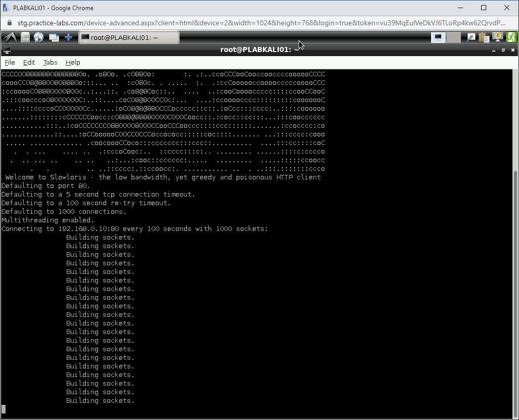Select the root@PLABKALI01 taskbar button
This screenshot has height=420, width=519.
point(128,37)
